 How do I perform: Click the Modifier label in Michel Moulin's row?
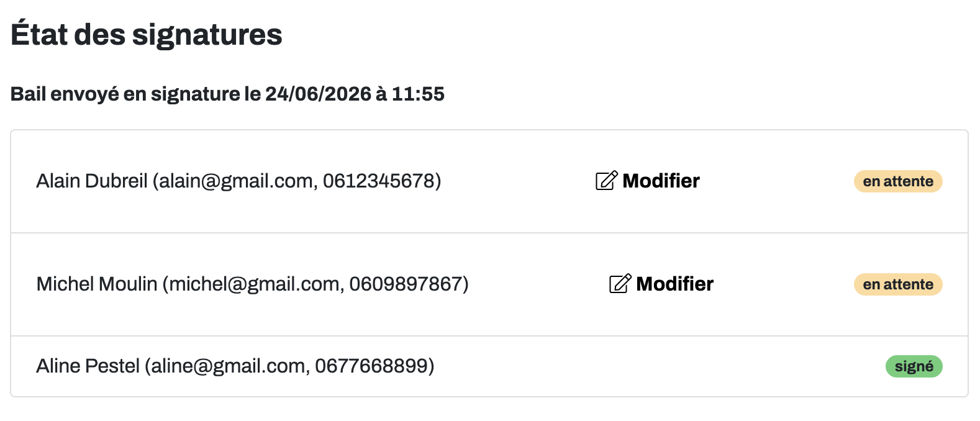click(674, 284)
